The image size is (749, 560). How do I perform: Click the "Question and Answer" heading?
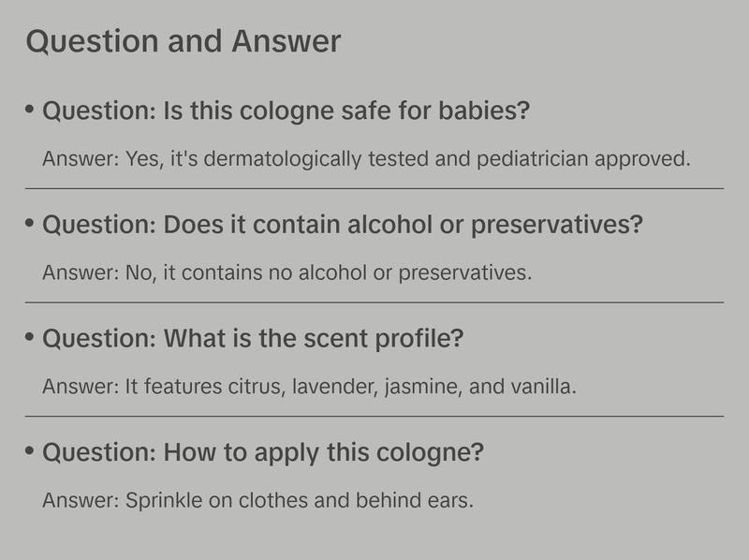(184, 42)
